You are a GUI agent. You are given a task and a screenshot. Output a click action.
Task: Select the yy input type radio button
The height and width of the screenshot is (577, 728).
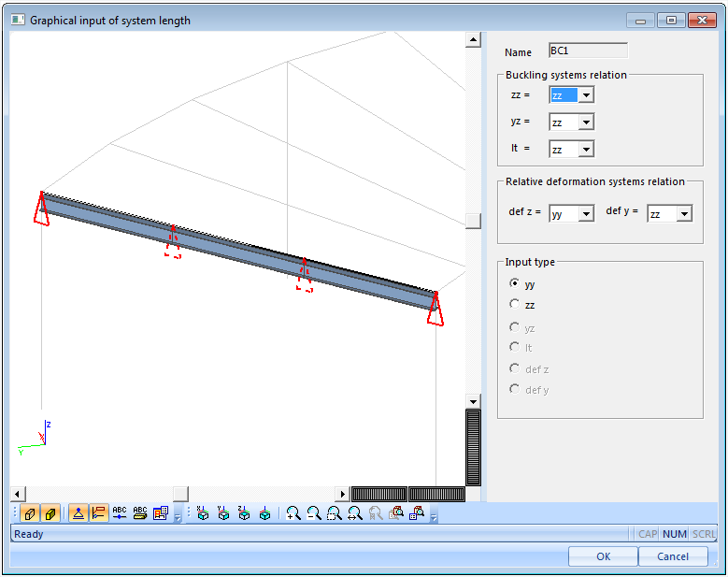coord(514,283)
